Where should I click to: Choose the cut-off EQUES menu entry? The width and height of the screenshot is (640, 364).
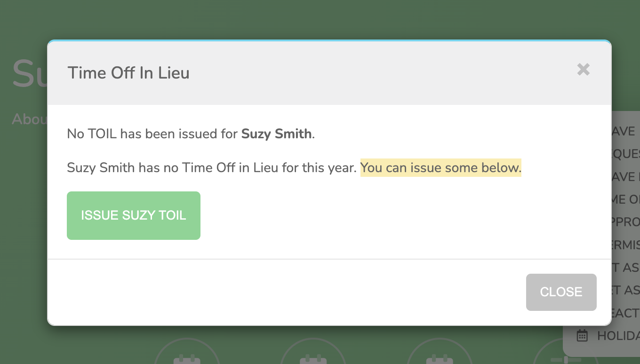[625, 154]
